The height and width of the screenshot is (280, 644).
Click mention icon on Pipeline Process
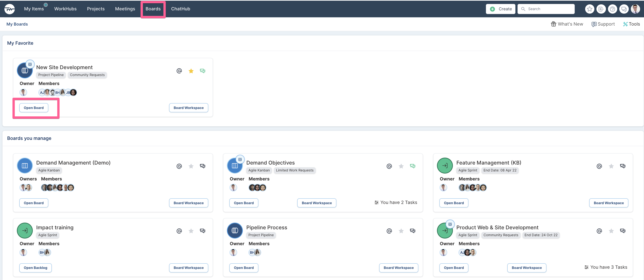tap(389, 231)
